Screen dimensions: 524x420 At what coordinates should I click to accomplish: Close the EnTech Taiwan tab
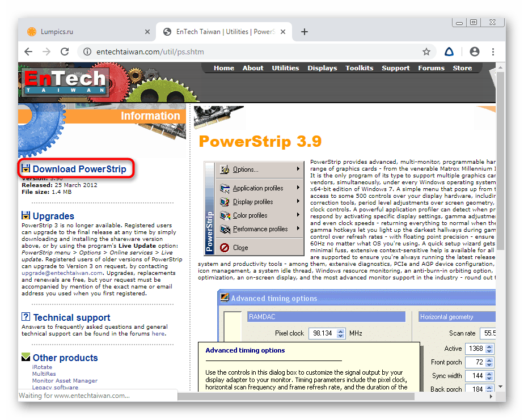pos(283,32)
